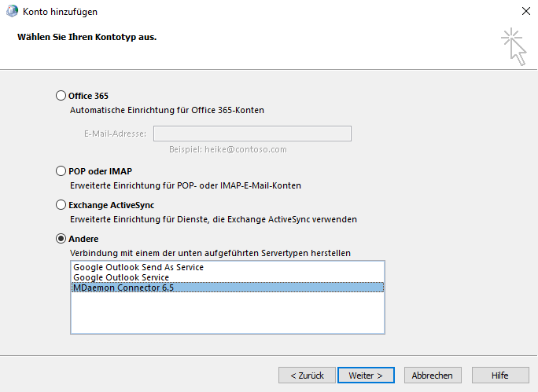The height and width of the screenshot is (392, 538).
Task: Click the E-Mail-Adresse input field
Action: click(x=252, y=134)
